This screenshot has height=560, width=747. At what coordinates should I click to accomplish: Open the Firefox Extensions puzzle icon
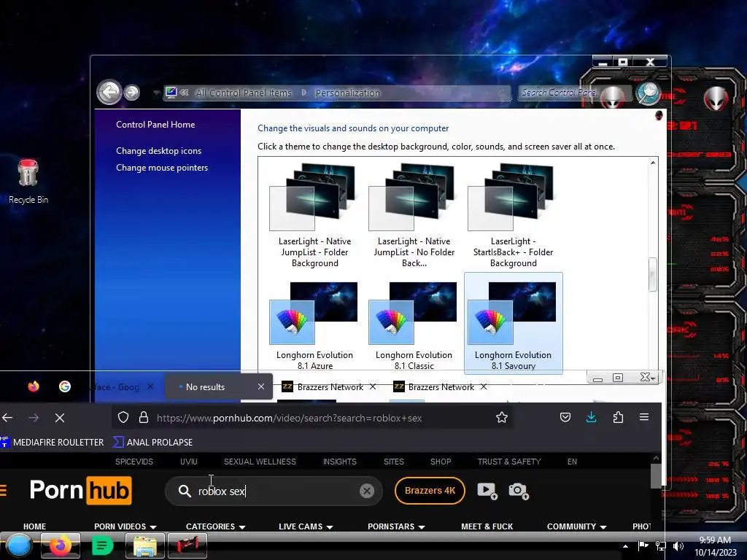[618, 418]
